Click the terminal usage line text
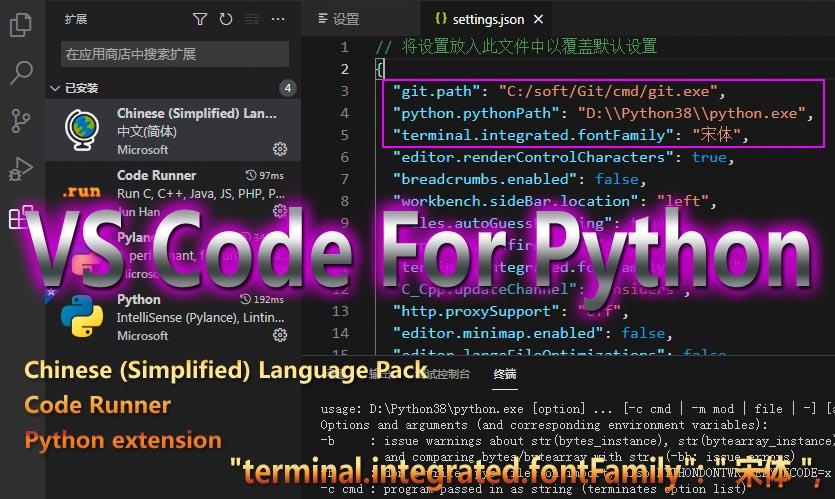835x499 pixels. (x=577, y=409)
